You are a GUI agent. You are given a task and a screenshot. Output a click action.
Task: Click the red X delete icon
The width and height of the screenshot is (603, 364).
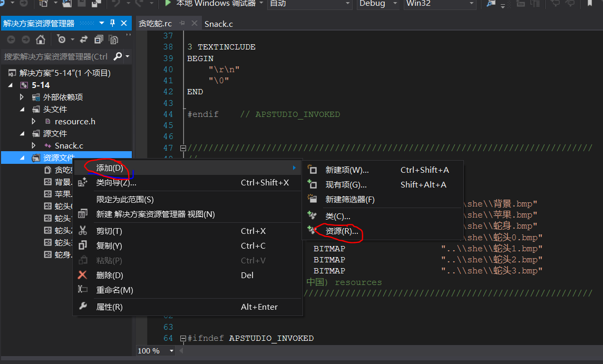[82, 275]
